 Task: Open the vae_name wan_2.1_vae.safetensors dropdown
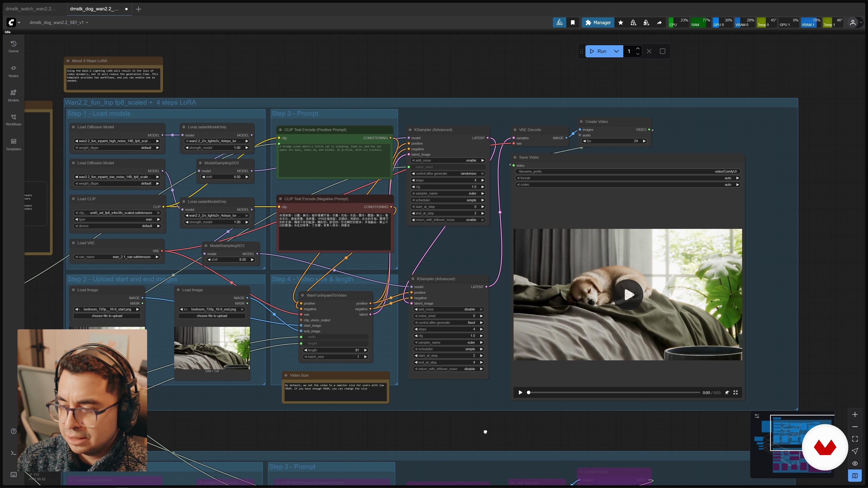point(117,257)
